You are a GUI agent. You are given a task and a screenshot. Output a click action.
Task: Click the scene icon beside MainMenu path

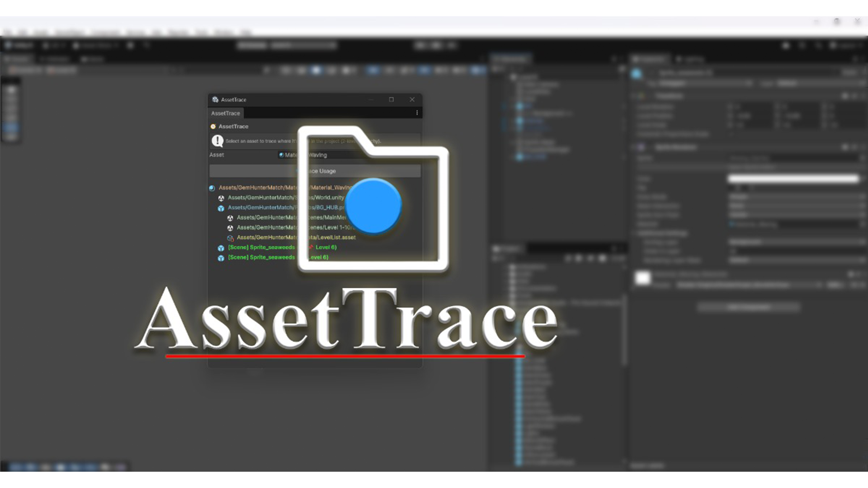pos(230,218)
